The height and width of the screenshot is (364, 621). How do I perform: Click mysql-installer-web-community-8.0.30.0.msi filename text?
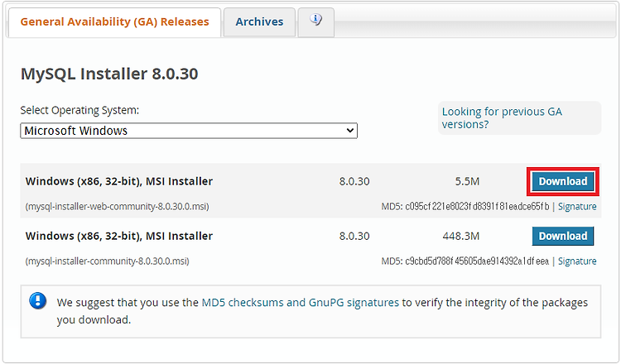pyautogui.click(x=118, y=207)
